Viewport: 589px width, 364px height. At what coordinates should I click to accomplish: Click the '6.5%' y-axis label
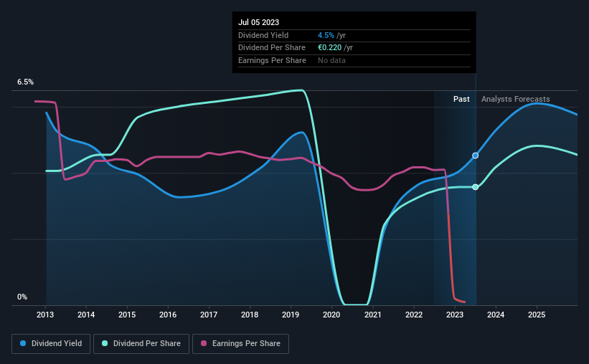tap(25, 82)
